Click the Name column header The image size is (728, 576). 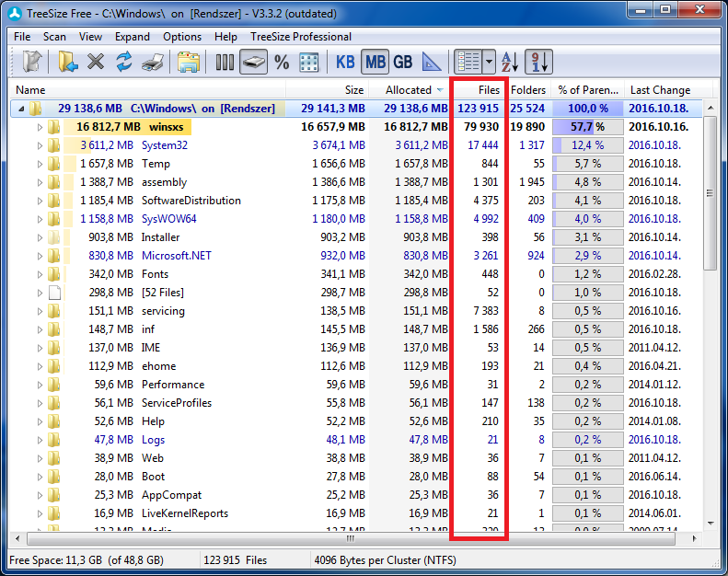click(x=146, y=90)
